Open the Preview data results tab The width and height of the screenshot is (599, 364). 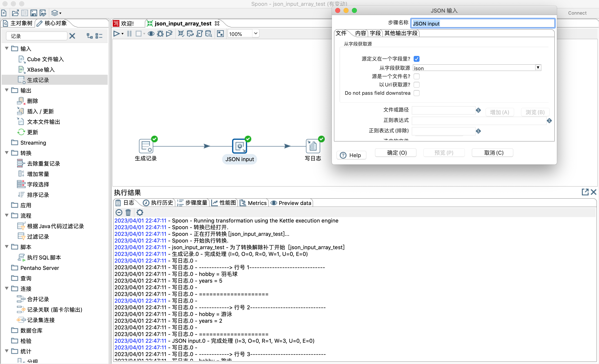click(291, 203)
